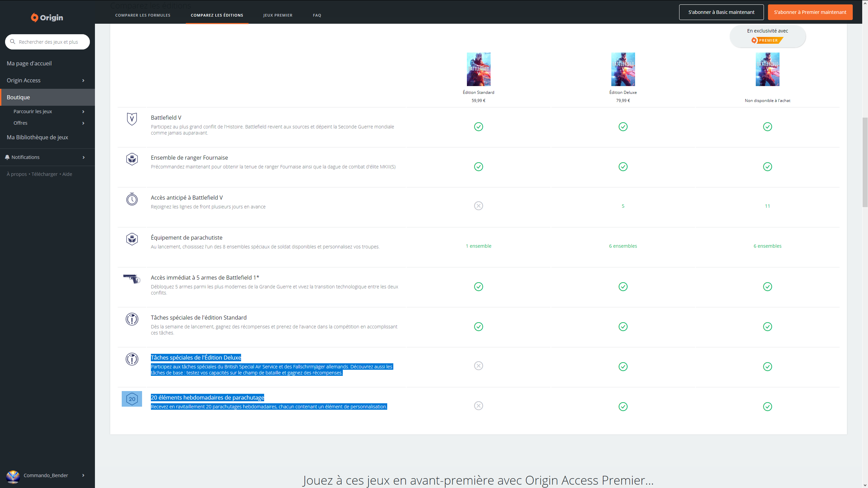This screenshot has width=868, height=488.
Task: Click the Édition Standard cover thumbnail
Action: (478, 69)
